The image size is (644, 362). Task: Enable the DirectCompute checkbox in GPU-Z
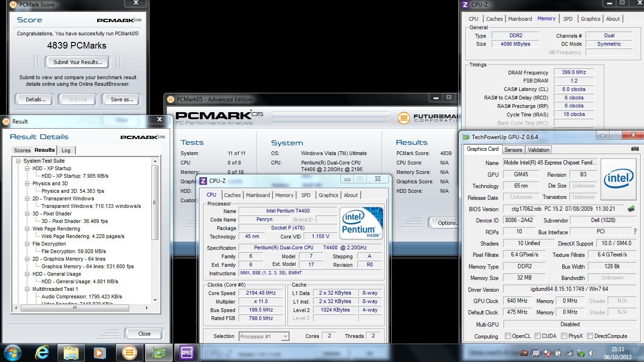tap(590, 336)
